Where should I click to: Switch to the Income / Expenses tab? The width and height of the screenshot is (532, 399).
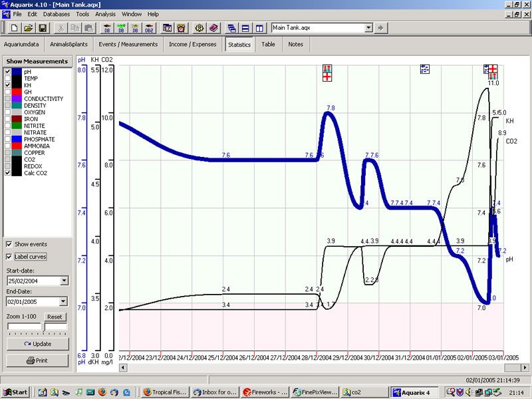click(193, 45)
